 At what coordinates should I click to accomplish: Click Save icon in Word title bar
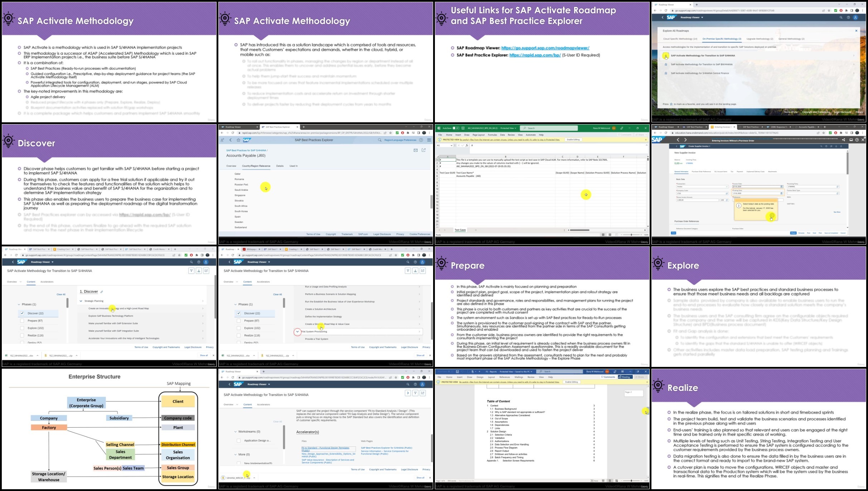pyautogui.click(x=457, y=372)
